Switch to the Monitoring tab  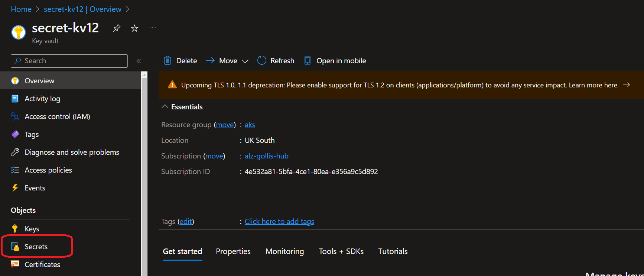(x=284, y=251)
